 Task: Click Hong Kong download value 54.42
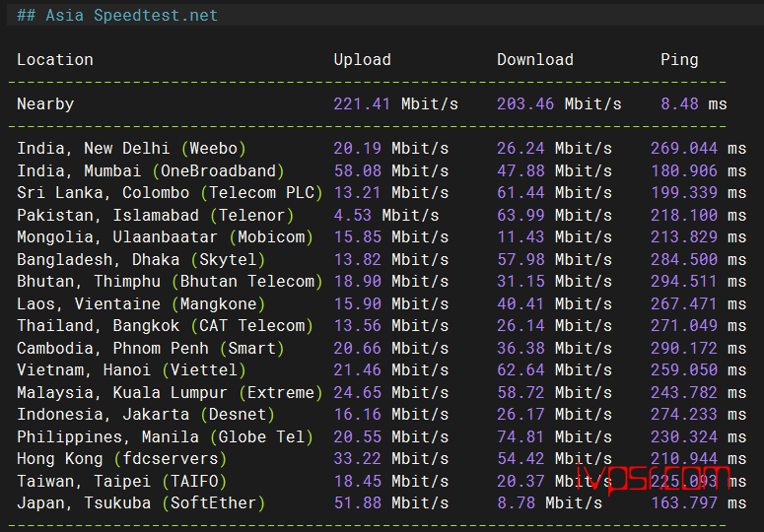pyautogui.click(x=521, y=458)
